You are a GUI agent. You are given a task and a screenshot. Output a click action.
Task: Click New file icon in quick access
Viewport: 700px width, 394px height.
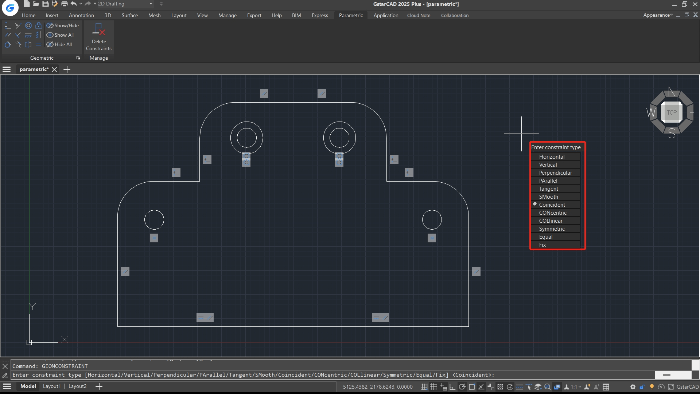click(27, 4)
